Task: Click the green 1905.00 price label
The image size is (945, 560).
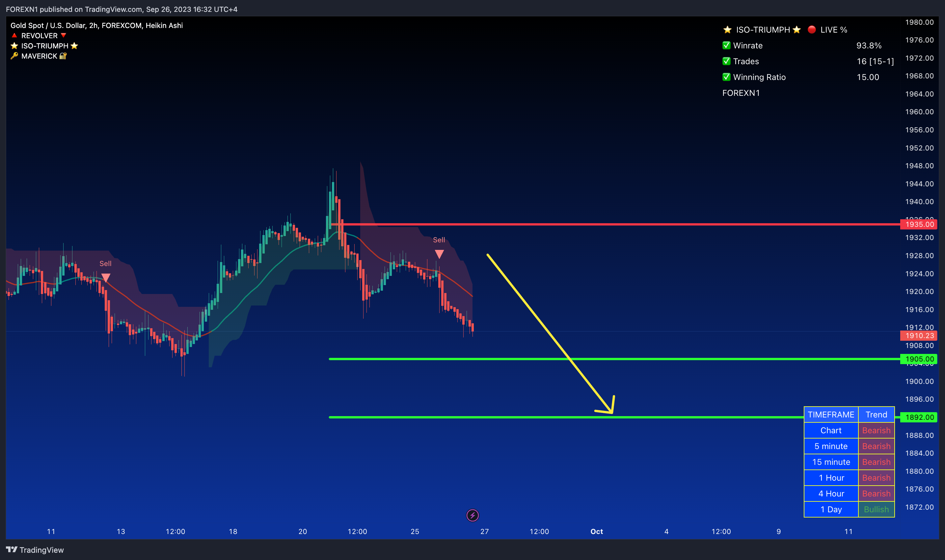Action: tap(919, 359)
